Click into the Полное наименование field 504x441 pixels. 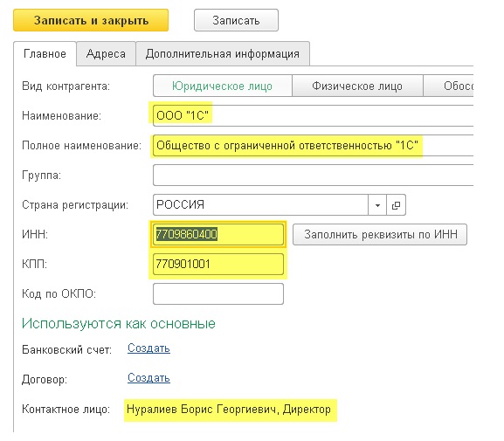[313, 145]
